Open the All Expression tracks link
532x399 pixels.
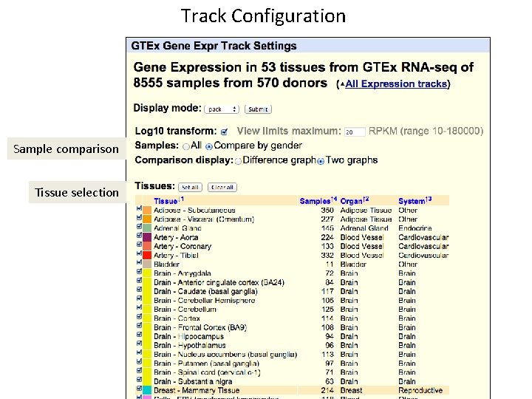click(396, 83)
